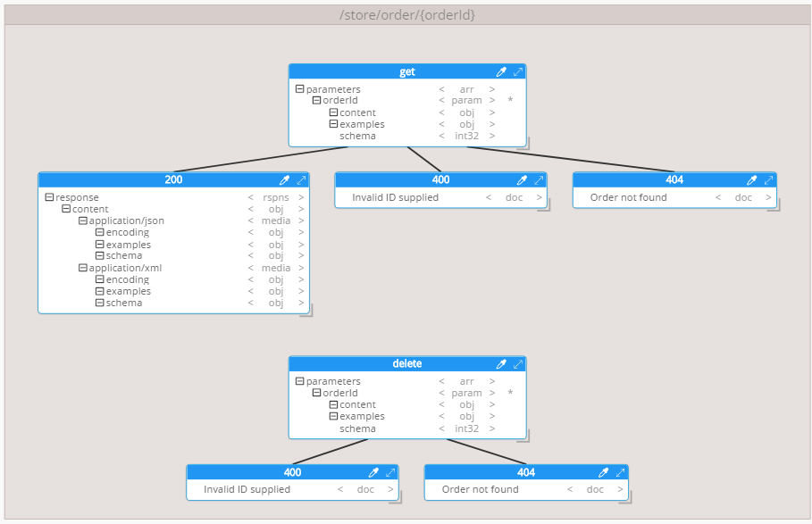The width and height of the screenshot is (812, 524).
Task: Toggle schema expander under application/xml
Action: pos(100,303)
